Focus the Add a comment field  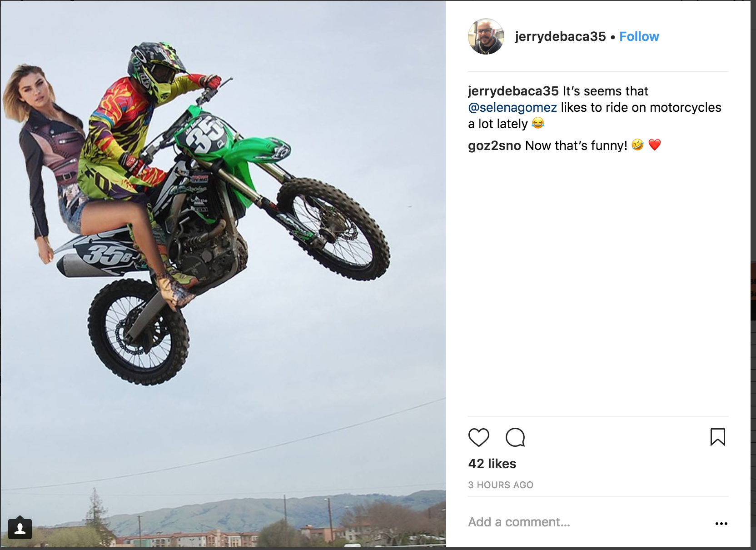588,522
